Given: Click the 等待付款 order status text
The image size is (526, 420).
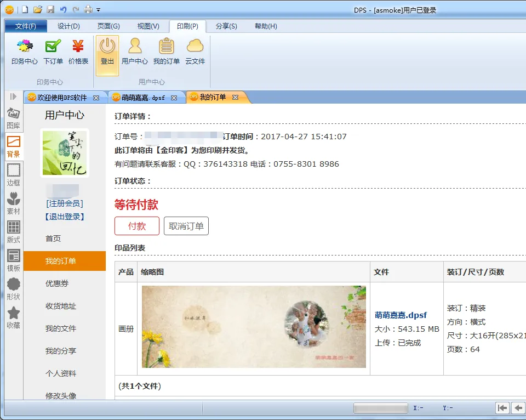Looking at the screenshot, I should point(136,205).
